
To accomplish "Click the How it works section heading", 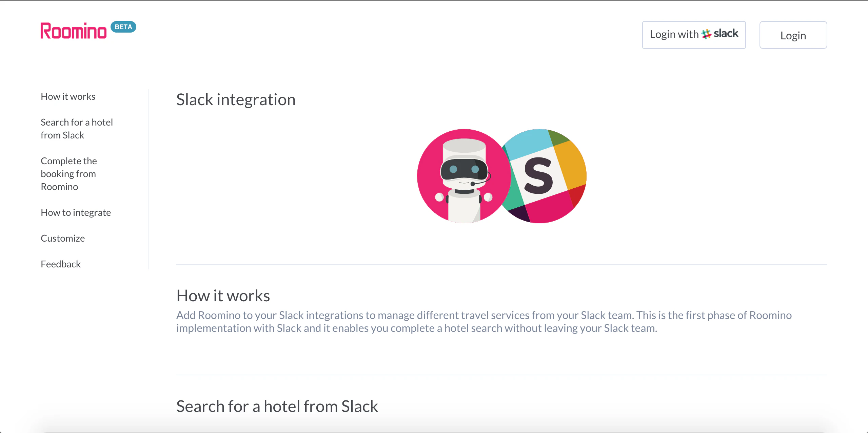I will tap(223, 296).
